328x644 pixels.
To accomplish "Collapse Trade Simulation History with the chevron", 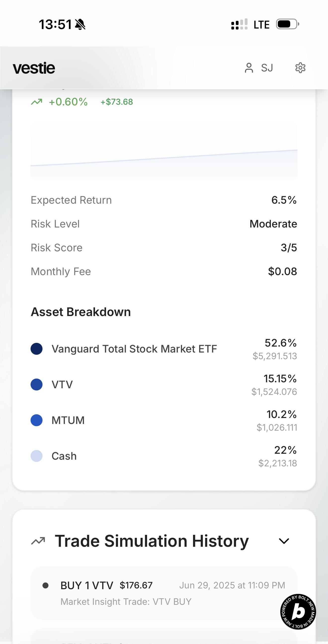I will click(284, 541).
